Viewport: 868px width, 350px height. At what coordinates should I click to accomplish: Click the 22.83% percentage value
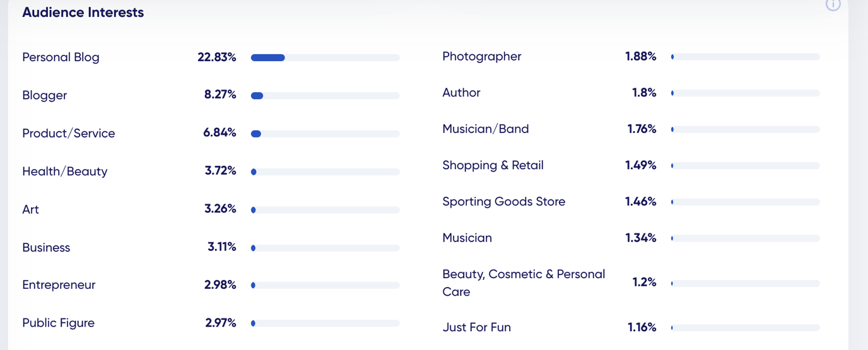[x=216, y=57]
